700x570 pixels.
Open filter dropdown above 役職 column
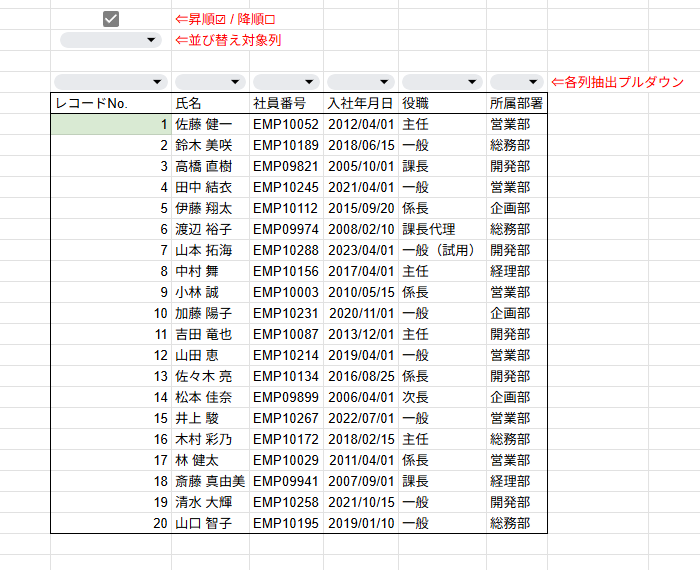(x=442, y=82)
